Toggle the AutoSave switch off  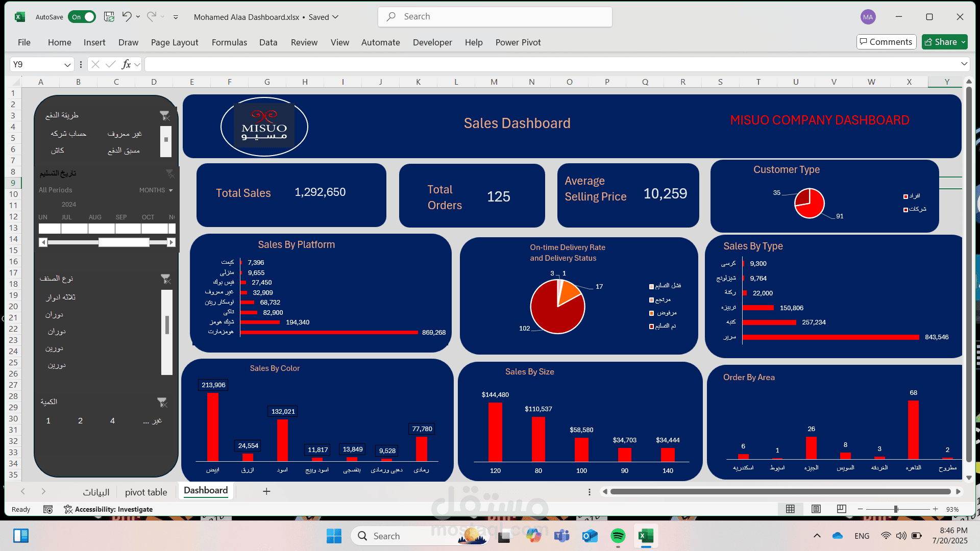pos(82,17)
